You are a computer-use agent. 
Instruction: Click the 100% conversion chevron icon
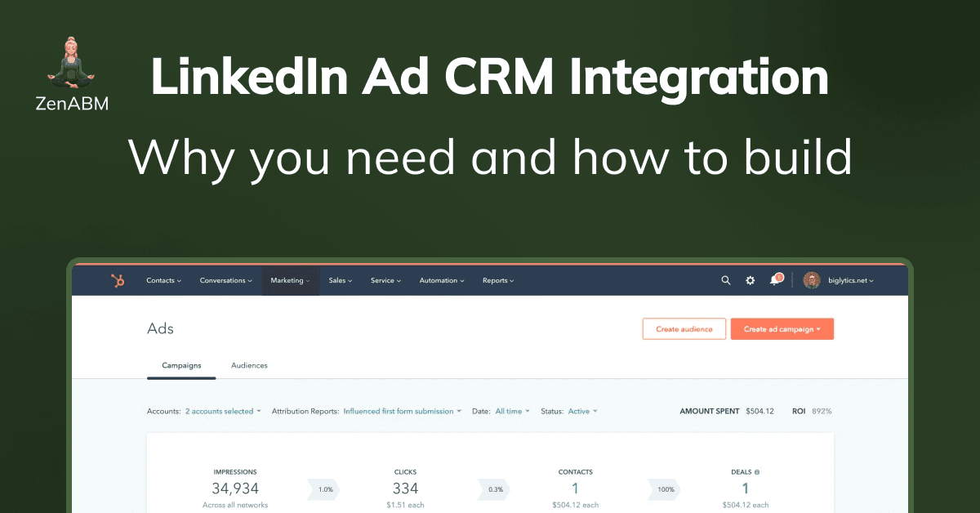[x=664, y=489]
